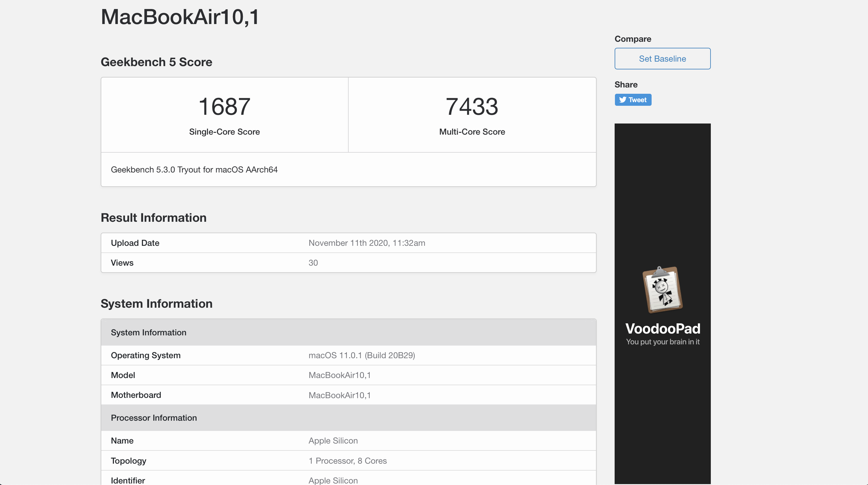
Task: Select the 7433 multi-core score number
Action: pyautogui.click(x=472, y=106)
